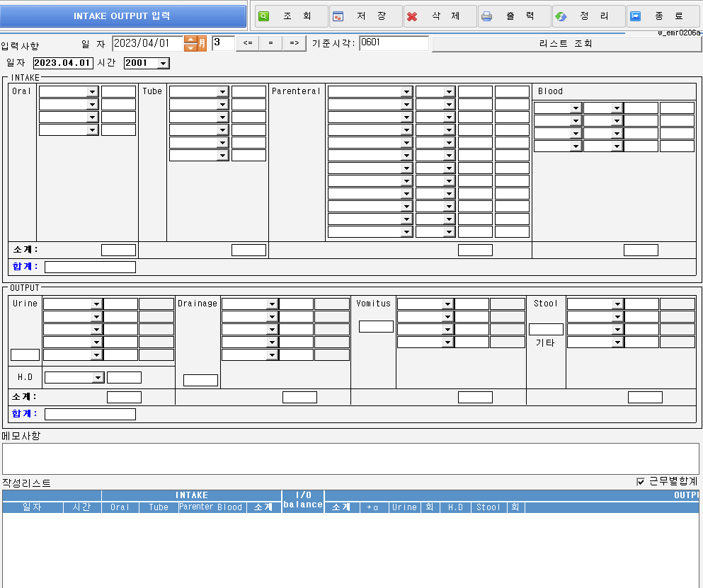The image size is (703, 588).
Task: Click the => next day button
Action: 294,43
